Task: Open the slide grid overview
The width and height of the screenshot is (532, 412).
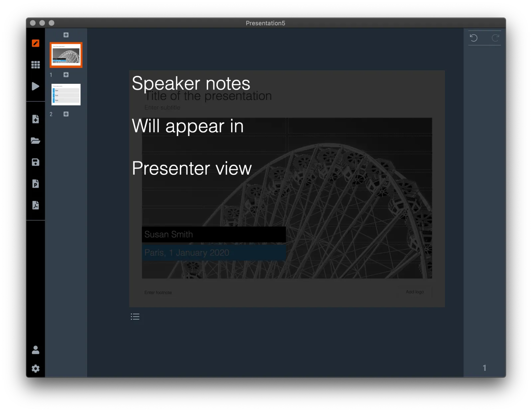Action: (36, 65)
